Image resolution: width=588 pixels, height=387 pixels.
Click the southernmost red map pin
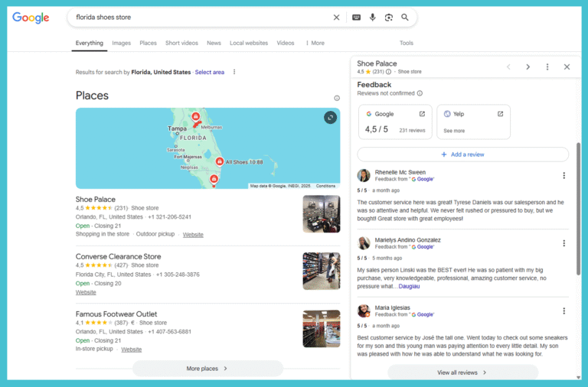pyautogui.click(x=214, y=179)
